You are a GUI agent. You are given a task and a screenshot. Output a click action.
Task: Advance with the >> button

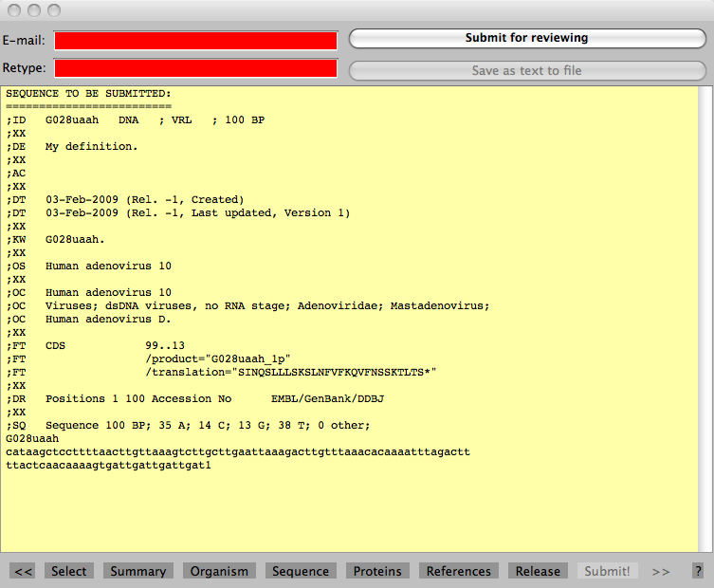661,571
